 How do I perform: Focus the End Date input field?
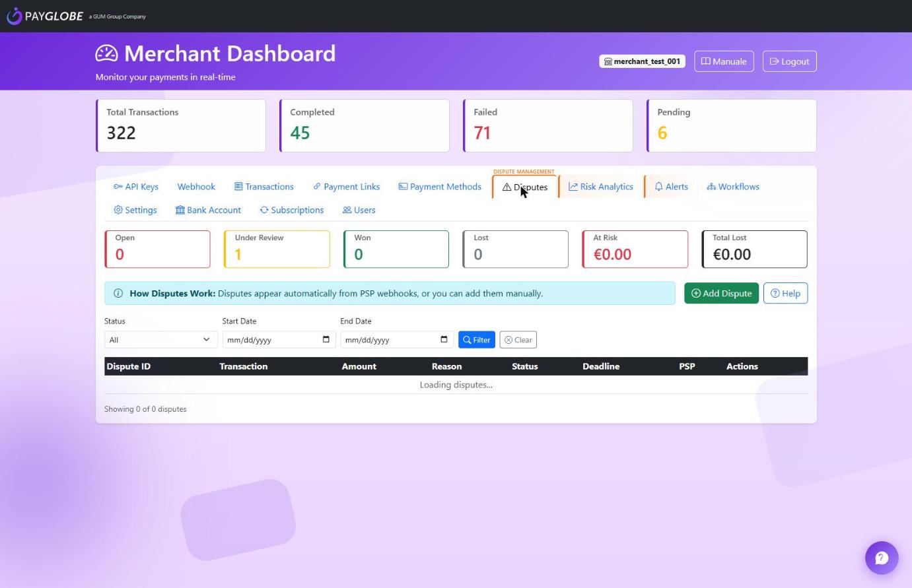tap(397, 340)
